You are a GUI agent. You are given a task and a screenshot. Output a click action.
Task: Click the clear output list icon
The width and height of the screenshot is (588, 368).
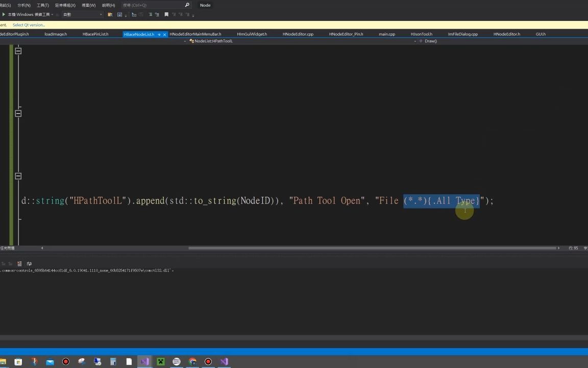[19, 264]
